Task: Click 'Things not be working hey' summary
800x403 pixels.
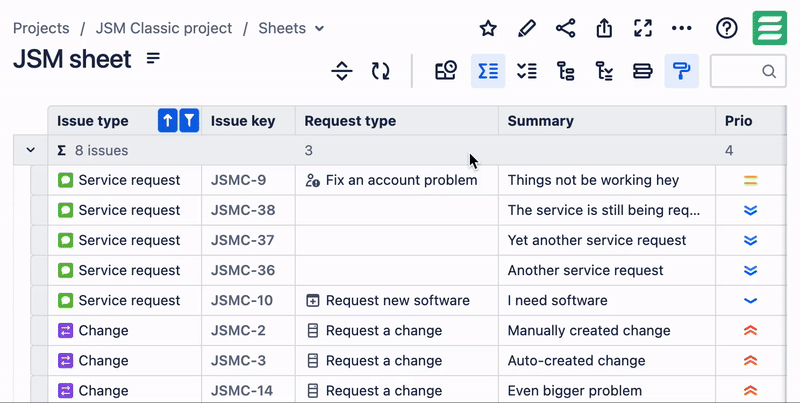Action: click(x=593, y=180)
